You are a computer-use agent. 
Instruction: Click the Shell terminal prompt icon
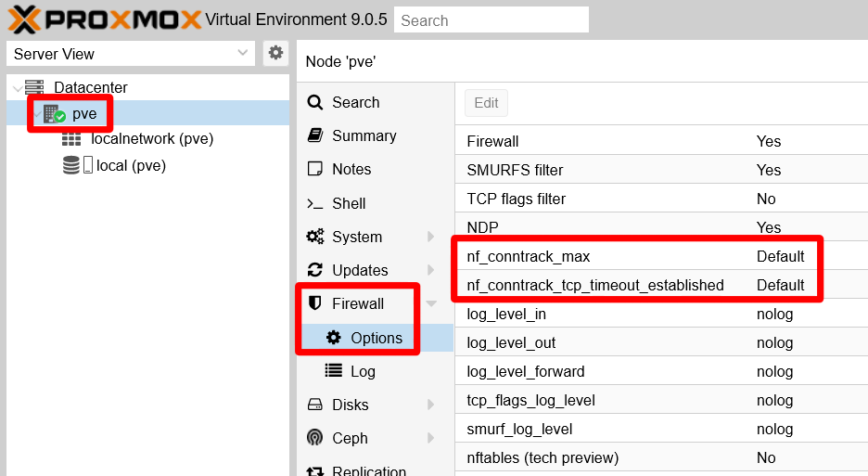click(315, 203)
